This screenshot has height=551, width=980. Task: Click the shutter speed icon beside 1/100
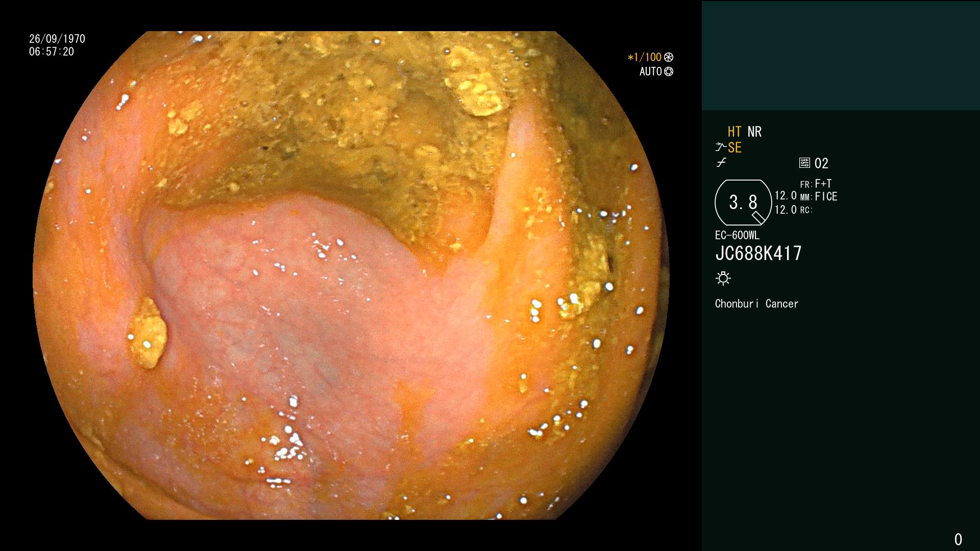click(669, 57)
